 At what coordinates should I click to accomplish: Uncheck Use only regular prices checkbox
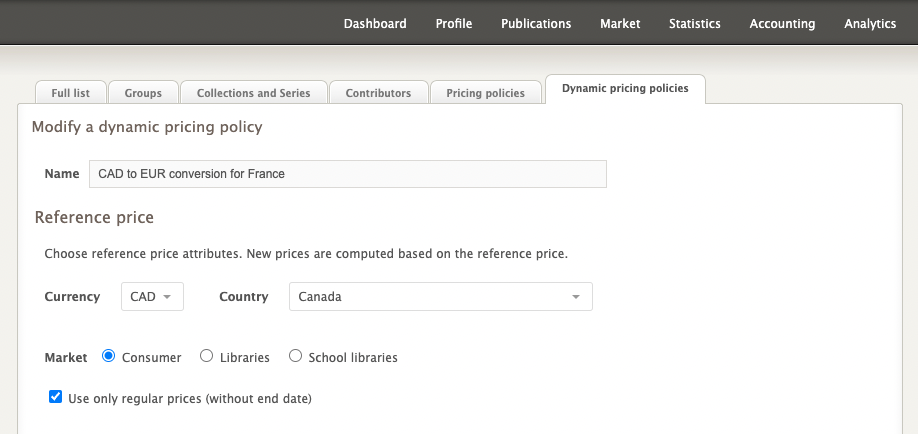(x=56, y=398)
